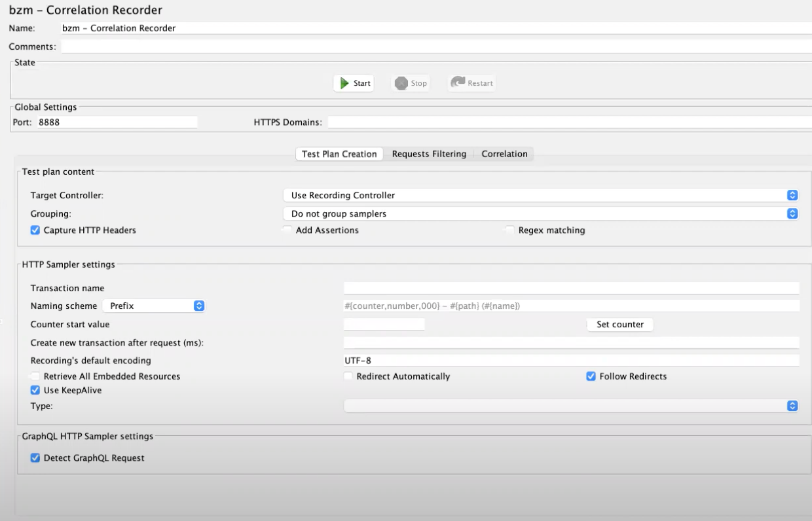Toggle the Capture HTTP Headers checkbox
The width and height of the screenshot is (812, 521).
coord(35,230)
